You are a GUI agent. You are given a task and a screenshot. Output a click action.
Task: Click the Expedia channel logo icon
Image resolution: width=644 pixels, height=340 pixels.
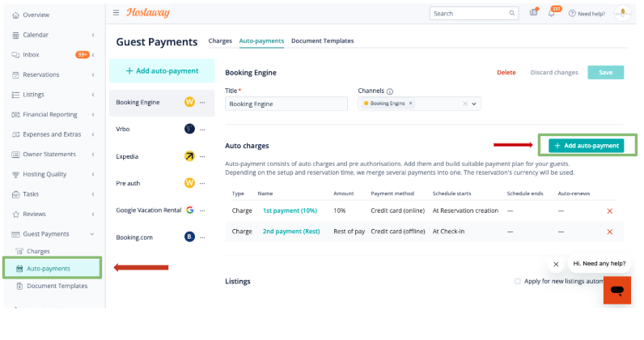coord(189,156)
